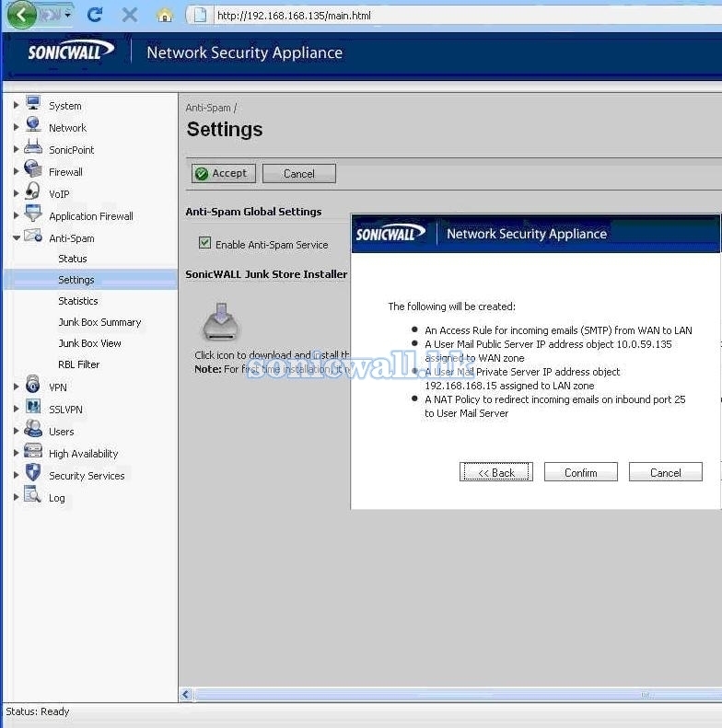Open the Users menu label
Viewport: 722px width, 728px height.
tap(62, 432)
